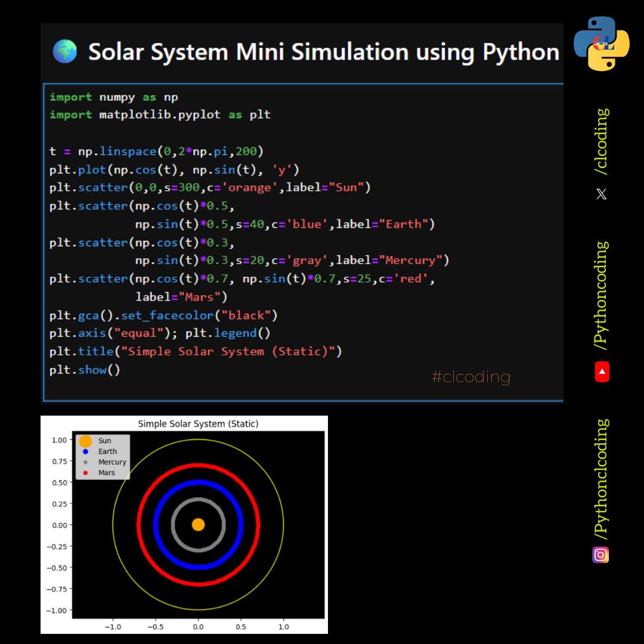Click the gray Mercury legend marker
Image resolution: width=644 pixels, height=644 pixels.
tap(85, 462)
